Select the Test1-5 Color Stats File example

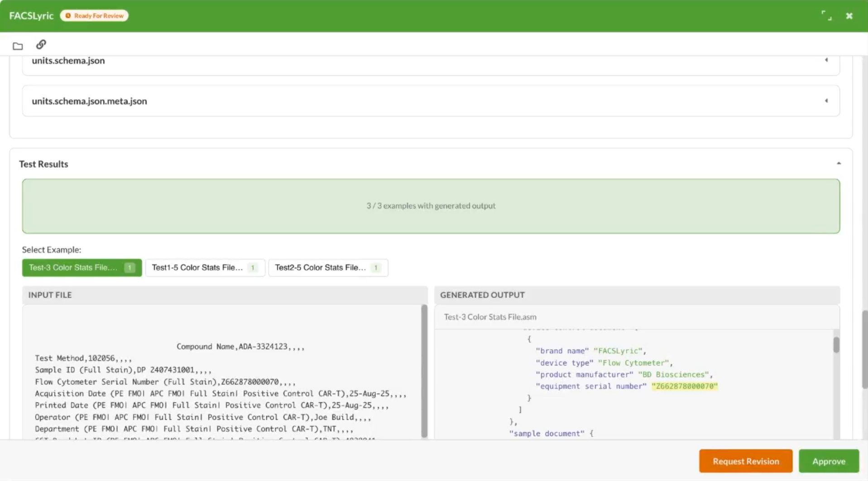point(205,267)
